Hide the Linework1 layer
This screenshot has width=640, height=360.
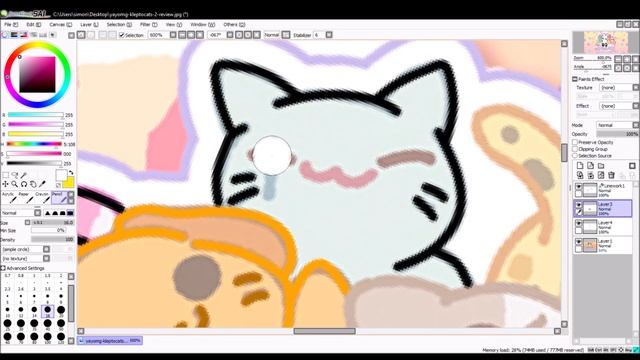(x=578, y=187)
